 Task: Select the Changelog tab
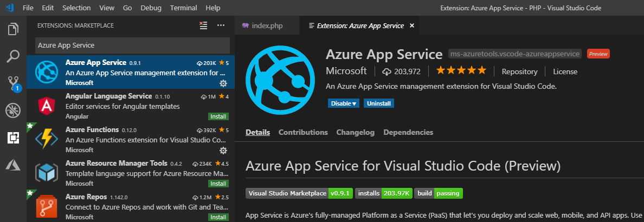click(355, 132)
